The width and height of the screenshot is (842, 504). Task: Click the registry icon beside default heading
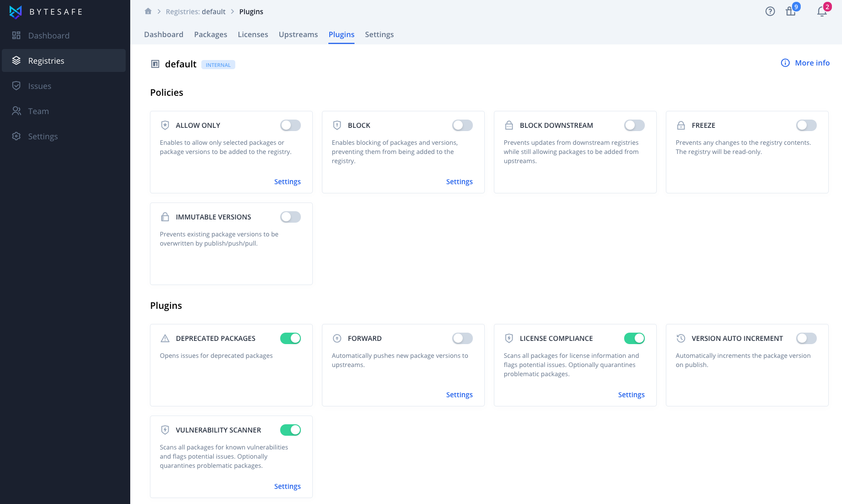pyautogui.click(x=155, y=64)
